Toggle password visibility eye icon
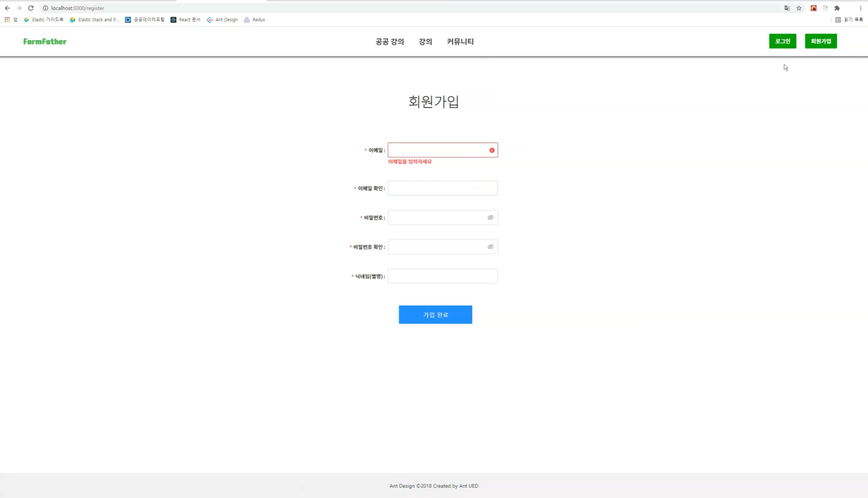 click(x=491, y=218)
